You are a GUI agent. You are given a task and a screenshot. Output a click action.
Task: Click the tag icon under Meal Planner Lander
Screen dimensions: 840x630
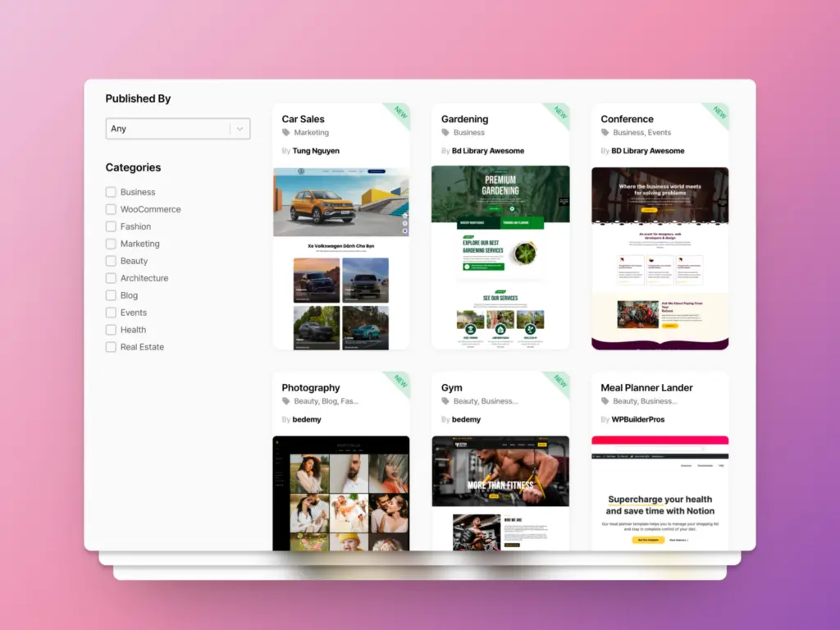605,402
